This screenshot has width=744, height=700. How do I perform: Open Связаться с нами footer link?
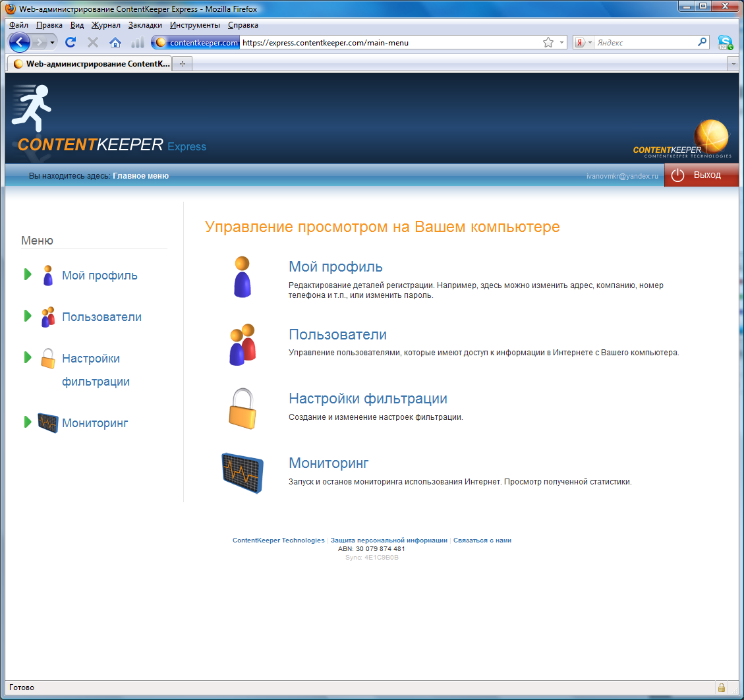pyautogui.click(x=482, y=540)
